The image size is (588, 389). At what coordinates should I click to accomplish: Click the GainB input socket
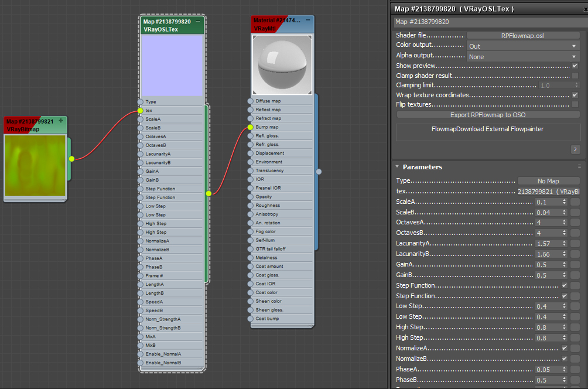pos(140,180)
